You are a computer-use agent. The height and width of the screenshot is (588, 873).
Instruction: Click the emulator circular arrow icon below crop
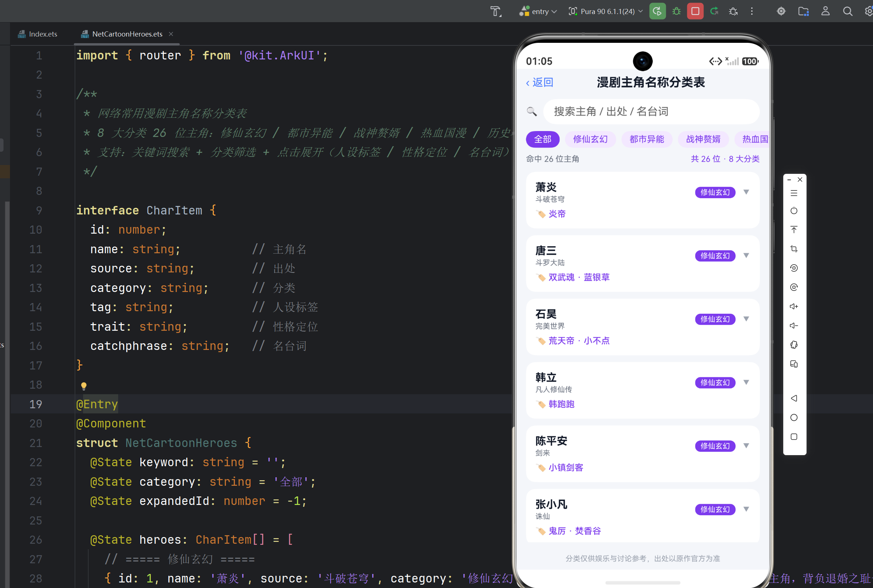pos(794,268)
